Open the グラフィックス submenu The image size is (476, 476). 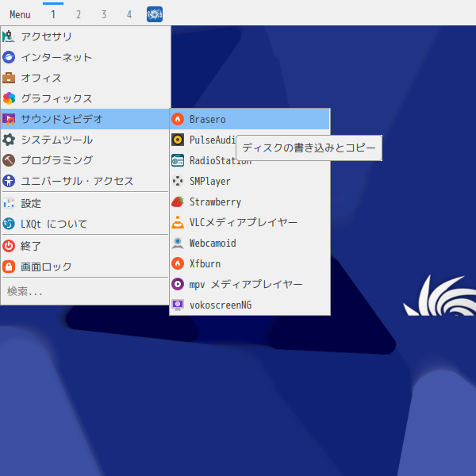[x=85, y=98]
